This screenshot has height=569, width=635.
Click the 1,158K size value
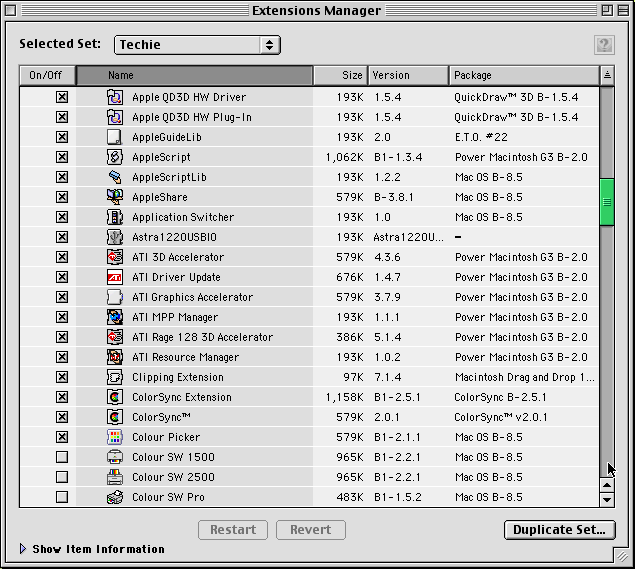(x=345, y=397)
